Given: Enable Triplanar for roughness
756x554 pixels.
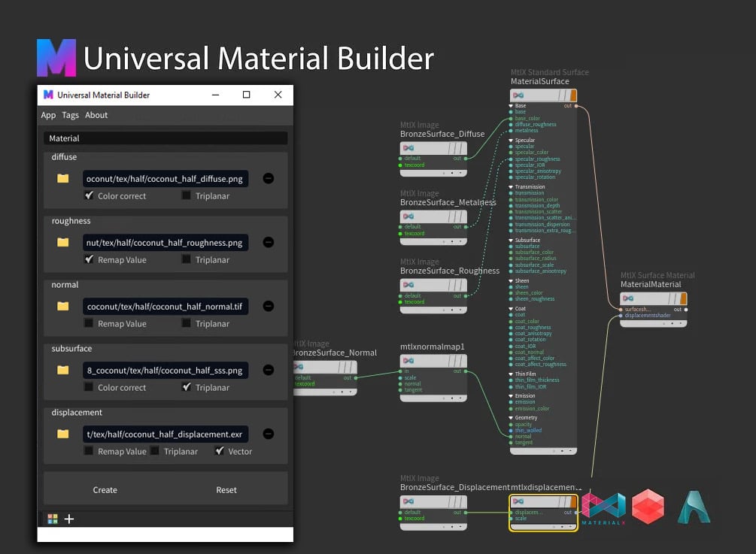Looking at the screenshot, I should [186, 259].
